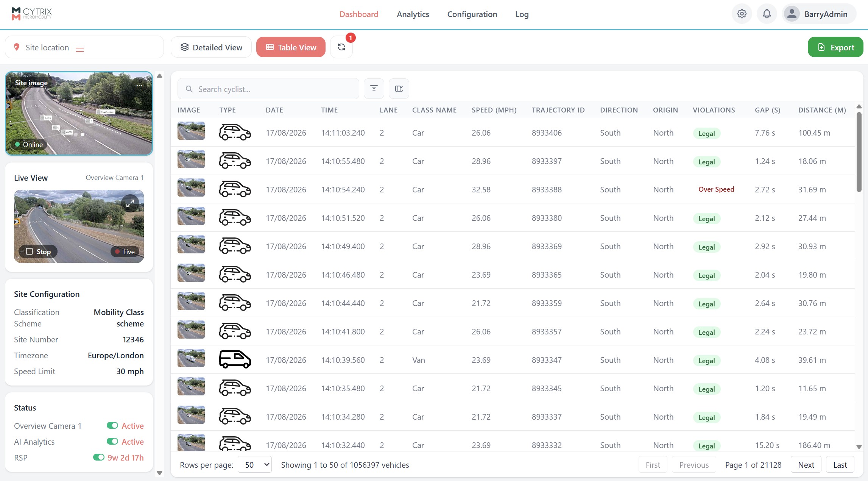
Task: Open the table filter options
Action: pyautogui.click(x=374, y=88)
